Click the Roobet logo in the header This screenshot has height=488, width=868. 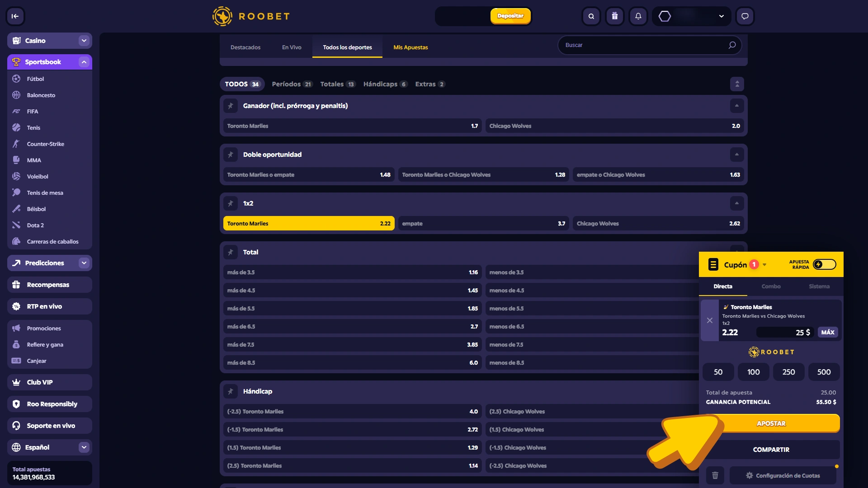coord(251,16)
